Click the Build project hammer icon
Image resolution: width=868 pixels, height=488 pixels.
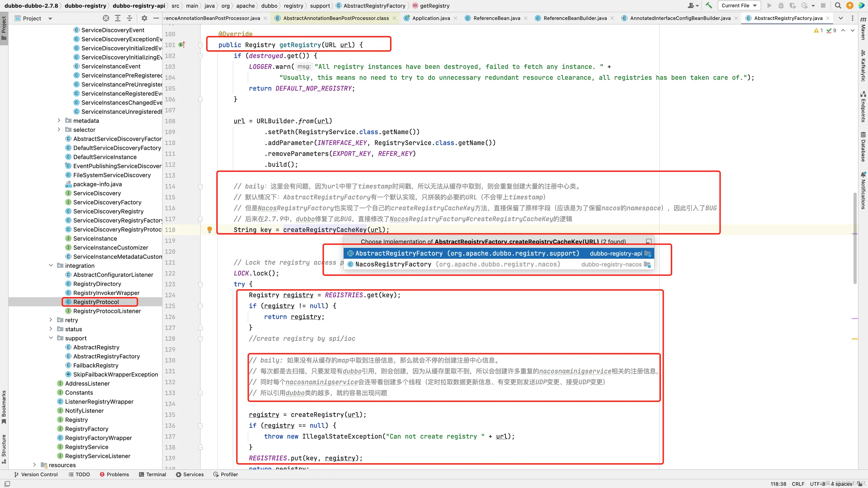709,5
